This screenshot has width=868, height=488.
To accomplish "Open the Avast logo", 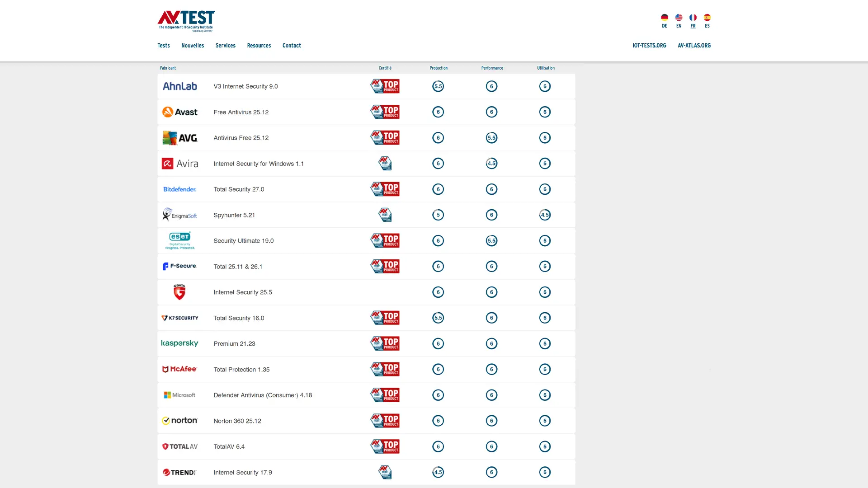I will pyautogui.click(x=179, y=112).
